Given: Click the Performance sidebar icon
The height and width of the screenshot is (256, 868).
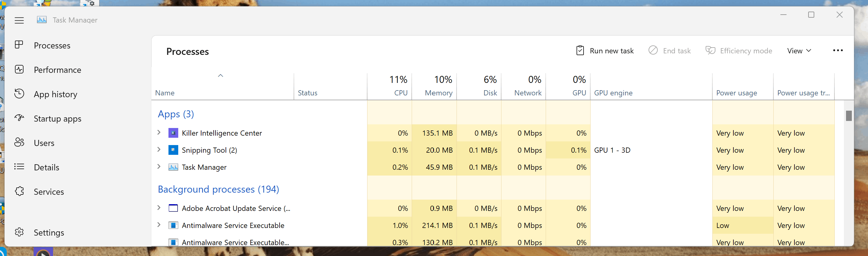Looking at the screenshot, I should 19,69.
